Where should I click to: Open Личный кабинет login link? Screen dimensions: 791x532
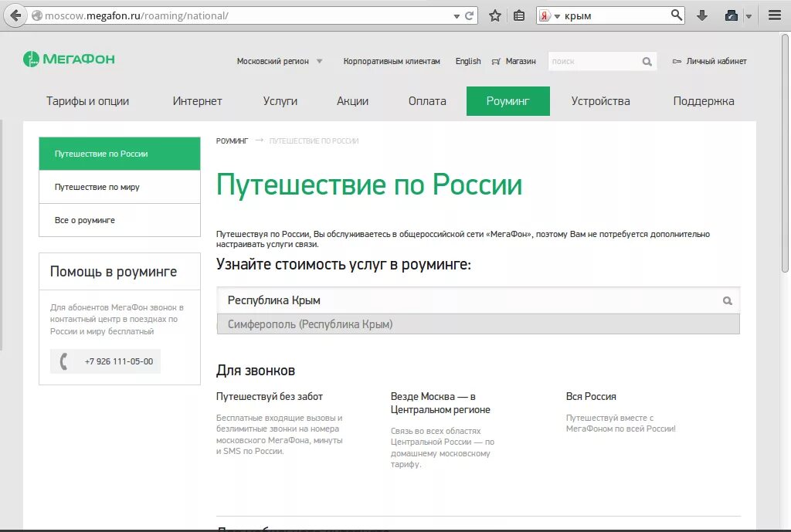(x=716, y=61)
